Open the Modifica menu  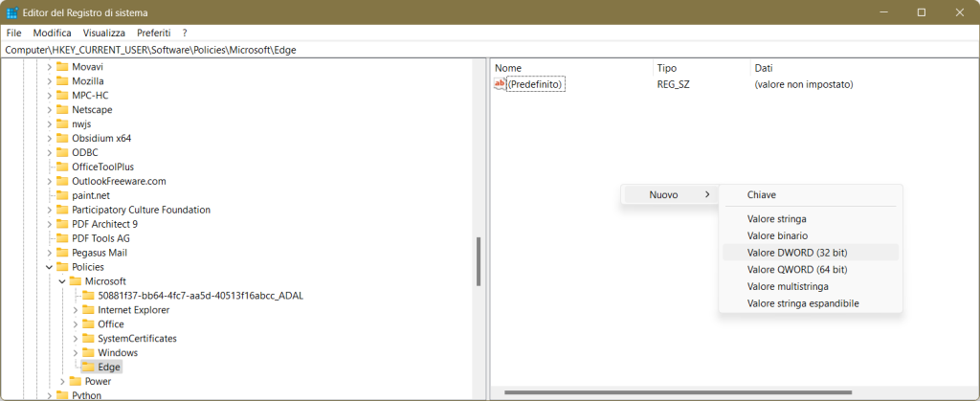(52, 33)
